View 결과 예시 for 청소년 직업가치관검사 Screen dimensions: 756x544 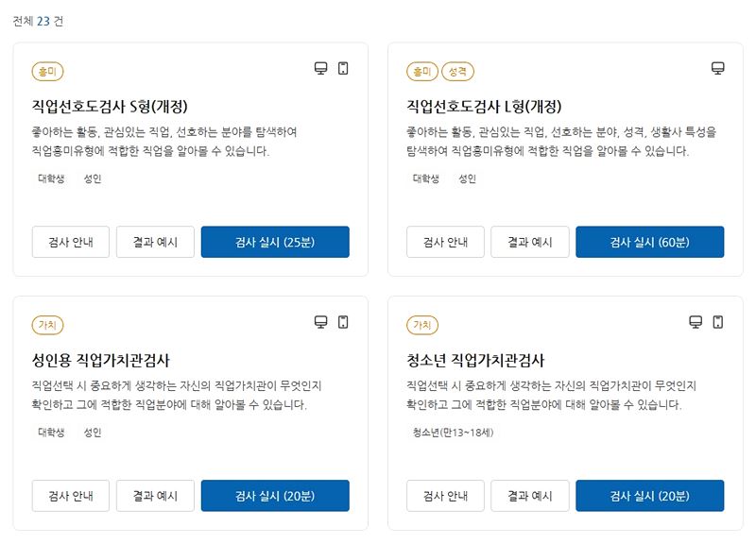(x=528, y=495)
